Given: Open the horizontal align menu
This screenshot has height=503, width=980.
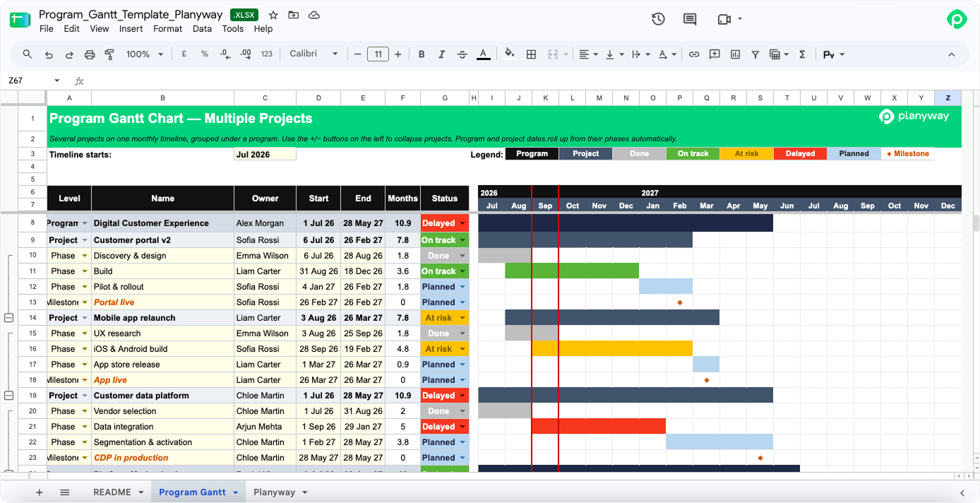Looking at the screenshot, I should coord(588,54).
